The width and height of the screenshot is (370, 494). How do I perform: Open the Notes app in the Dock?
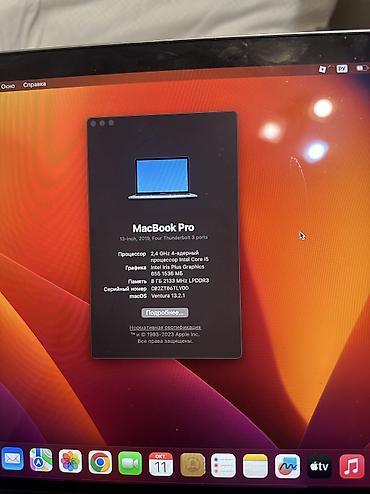255,466
